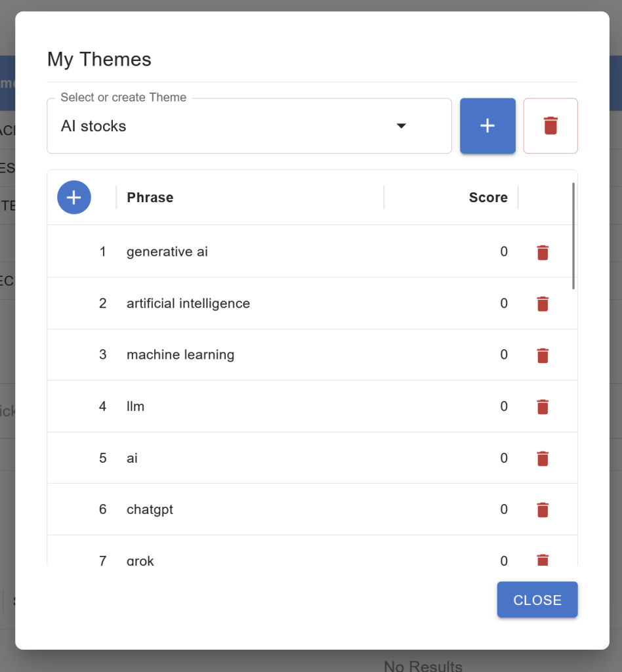Remove the 'chatgpt' phrase entry
Image resolution: width=622 pixels, height=672 pixels.
point(543,509)
